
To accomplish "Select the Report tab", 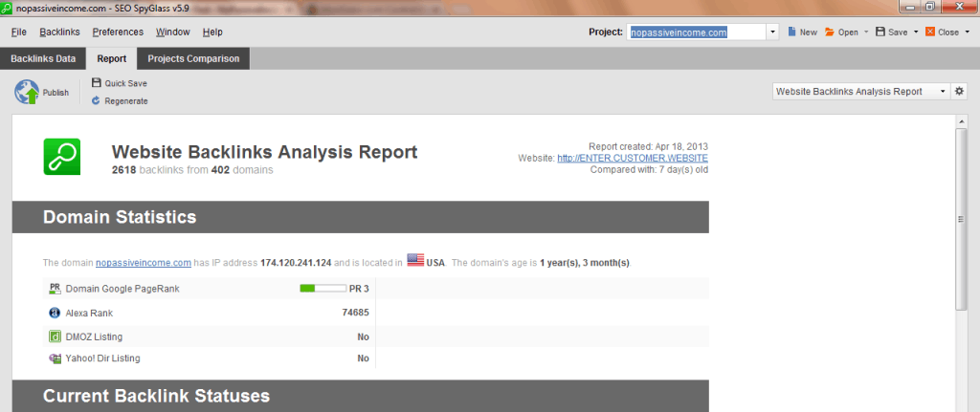I will point(112,58).
